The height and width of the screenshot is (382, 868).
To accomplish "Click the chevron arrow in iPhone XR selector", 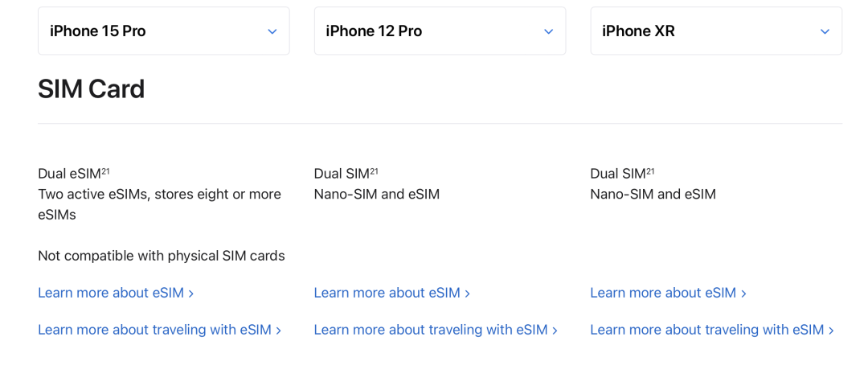I will click(x=825, y=31).
